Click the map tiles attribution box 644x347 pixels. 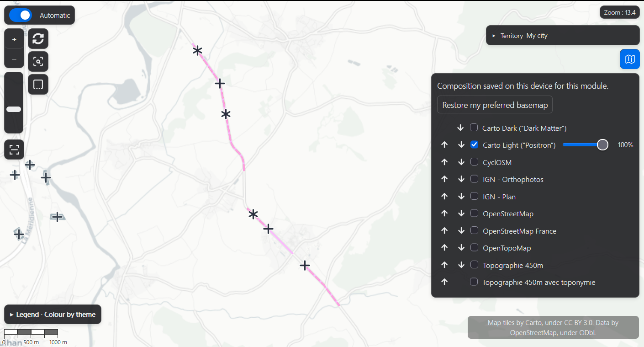click(x=553, y=327)
